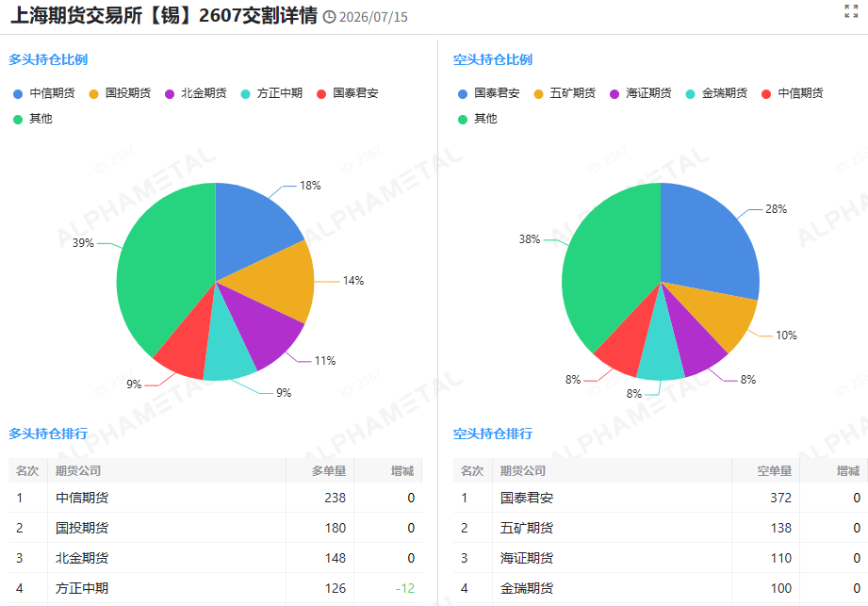
Task: Click the 多单量 column header
Action: pyautogui.click(x=329, y=471)
